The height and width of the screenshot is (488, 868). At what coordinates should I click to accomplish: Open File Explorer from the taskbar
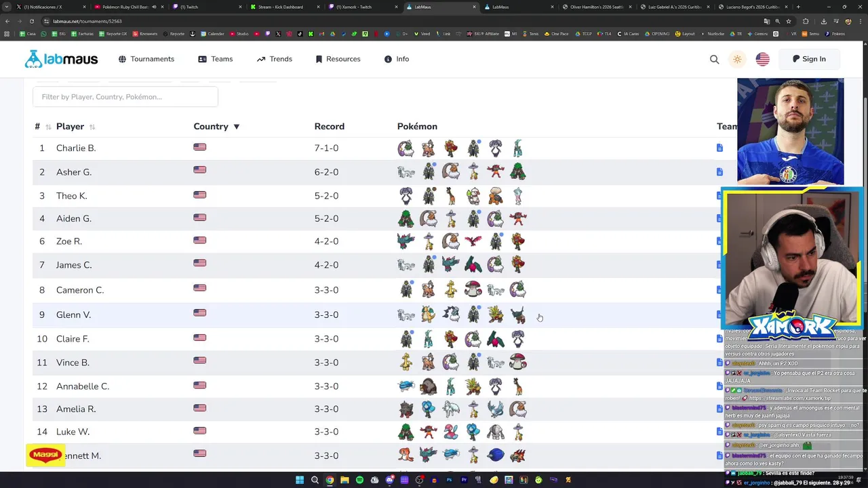pyautogui.click(x=344, y=480)
